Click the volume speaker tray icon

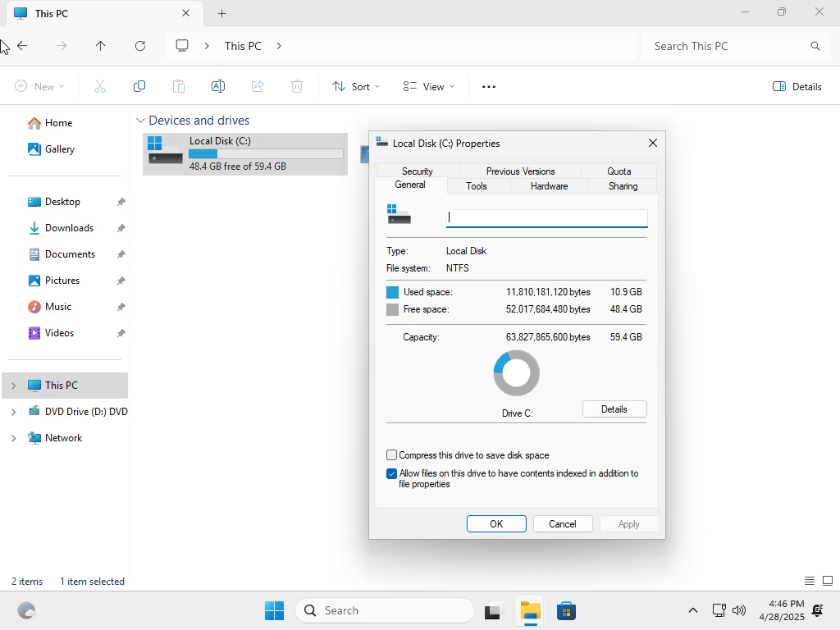(x=739, y=610)
